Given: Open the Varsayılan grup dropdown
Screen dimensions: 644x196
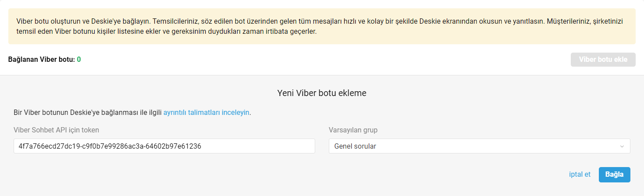Looking at the screenshot, I should pos(480,146).
